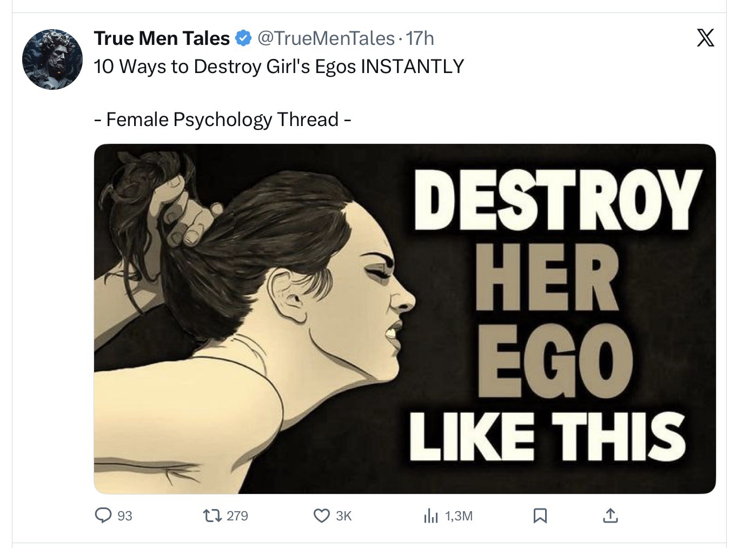
Task: Click the post headline text line
Action: tap(278, 67)
